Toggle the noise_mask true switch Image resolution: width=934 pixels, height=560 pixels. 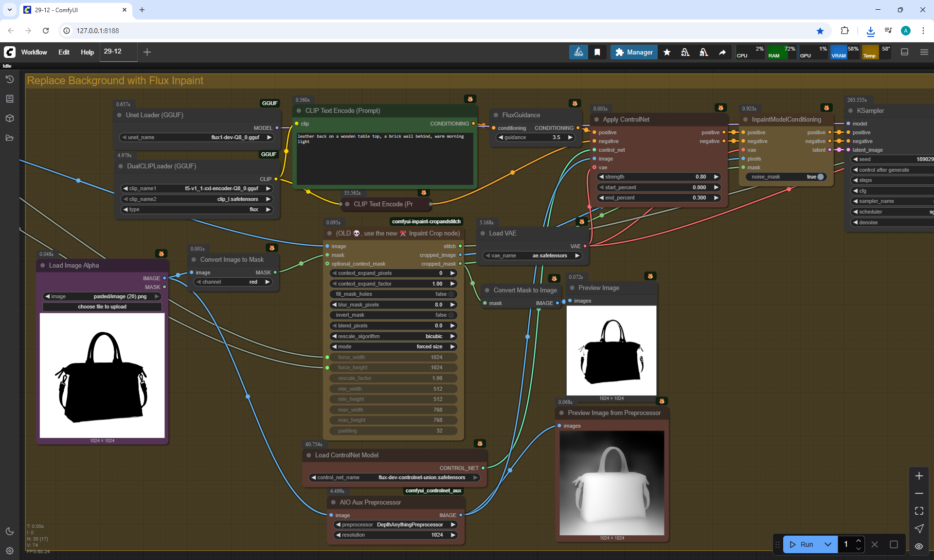[x=820, y=177]
